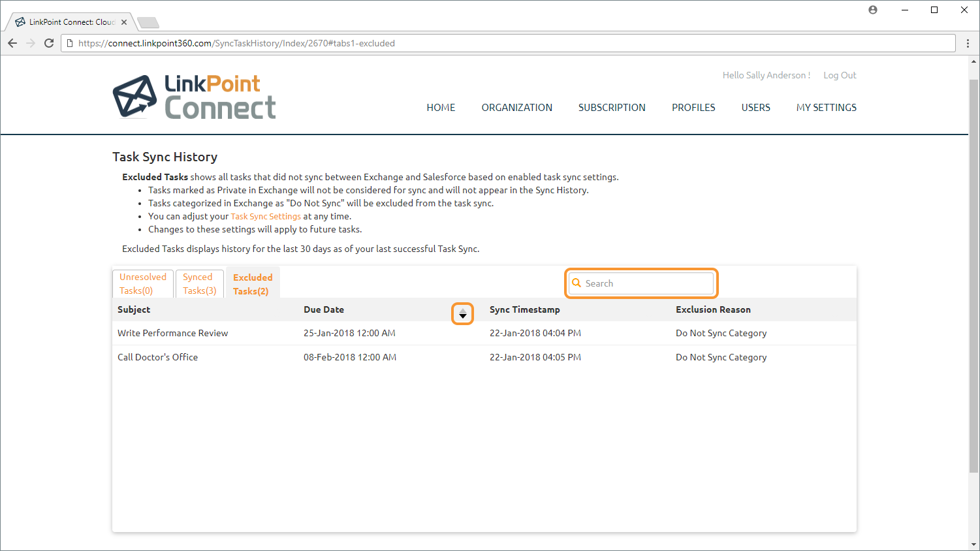
Task: Click sync timestamp 22-Jan-2018 04:04 PM
Action: [x=535, y=333]
